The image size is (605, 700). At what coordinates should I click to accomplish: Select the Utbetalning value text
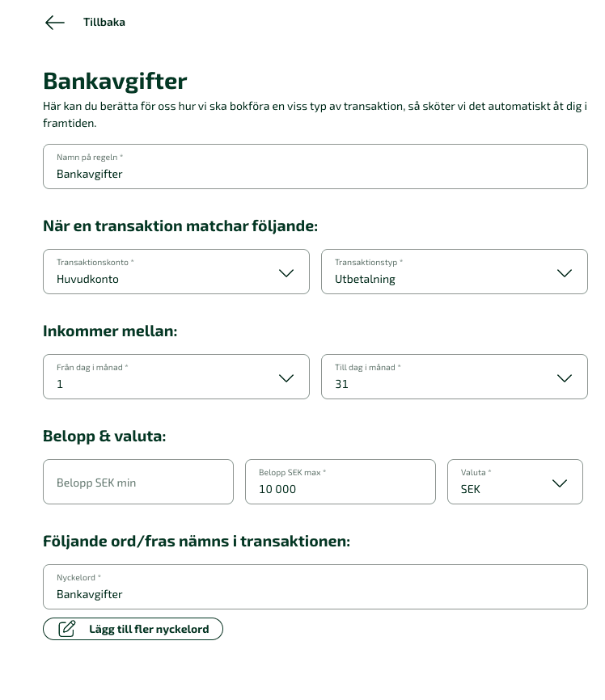365,279
